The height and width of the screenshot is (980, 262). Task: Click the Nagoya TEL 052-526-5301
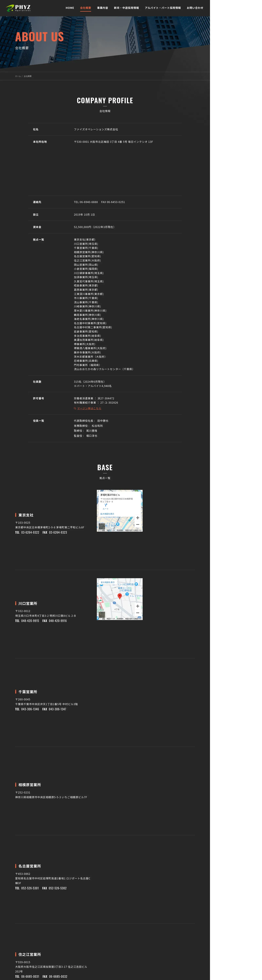point(27,888)
